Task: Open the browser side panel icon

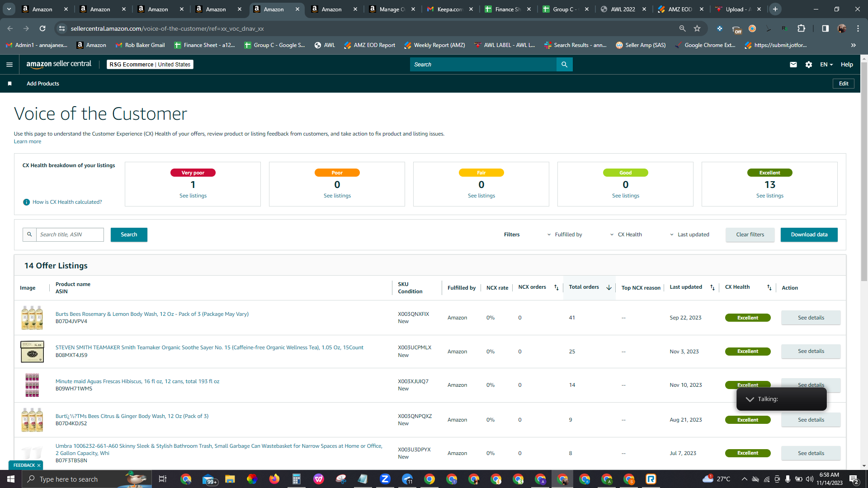Action: [826, 28]
